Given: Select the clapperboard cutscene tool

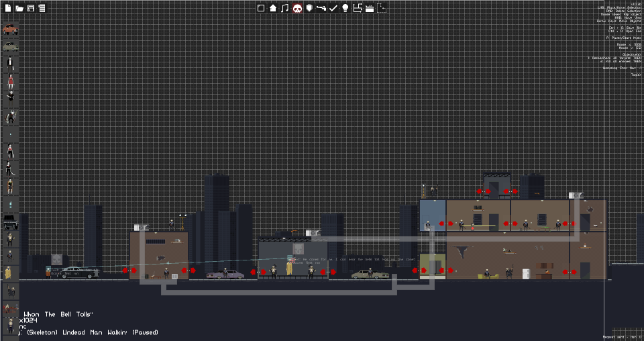Looking at the screenshot, I should [x=370, y=8].
